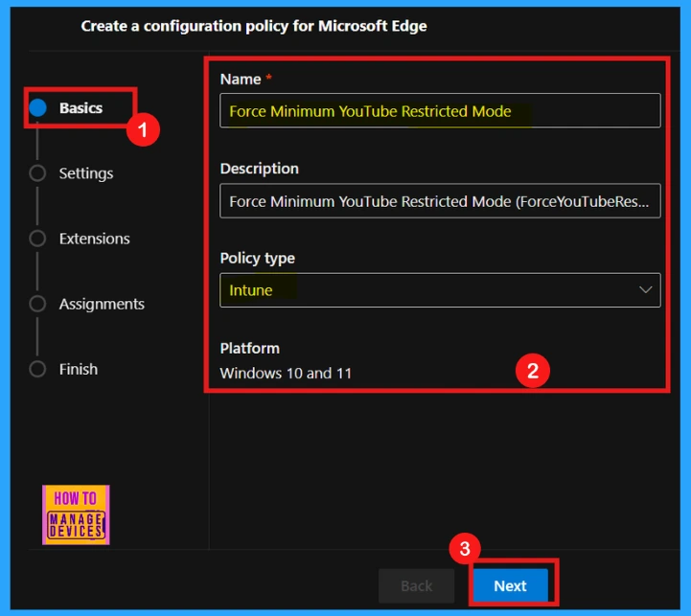Click the disabled Back button

point(417,585)
